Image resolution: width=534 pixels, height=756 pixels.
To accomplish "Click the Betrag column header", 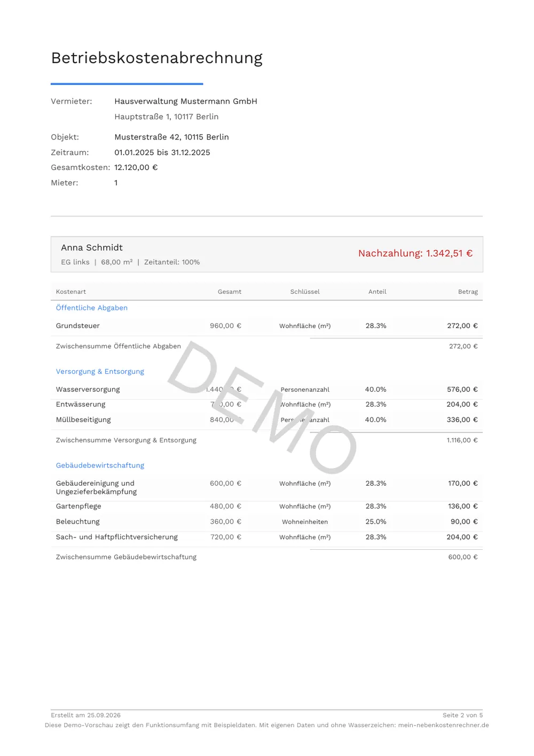I will (468, 292).
